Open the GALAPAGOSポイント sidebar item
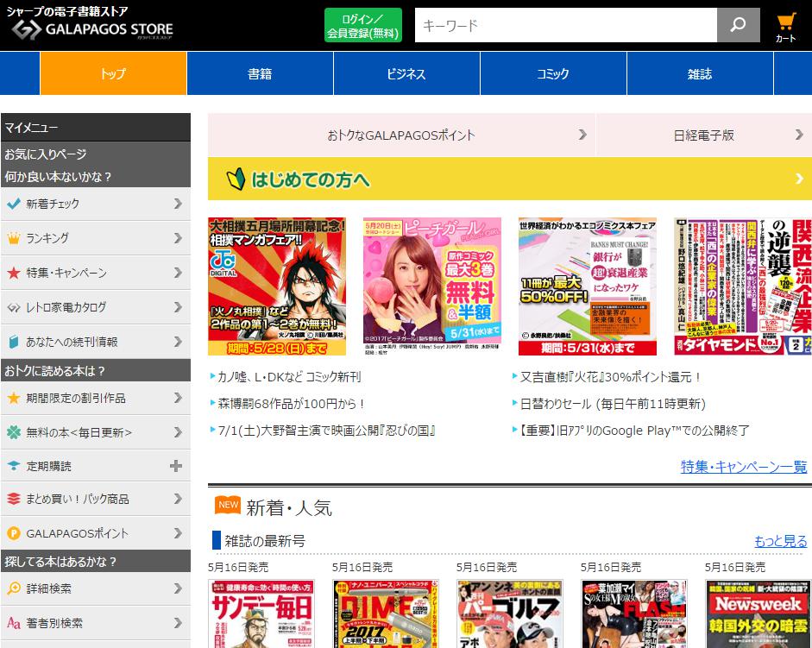This screenshot has height=648, width=812. (96, 533)
